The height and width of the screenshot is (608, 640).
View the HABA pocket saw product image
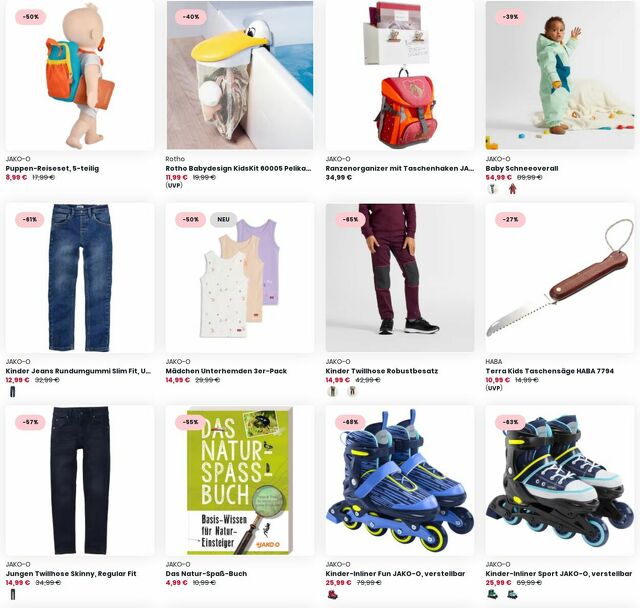click(560, 278)
